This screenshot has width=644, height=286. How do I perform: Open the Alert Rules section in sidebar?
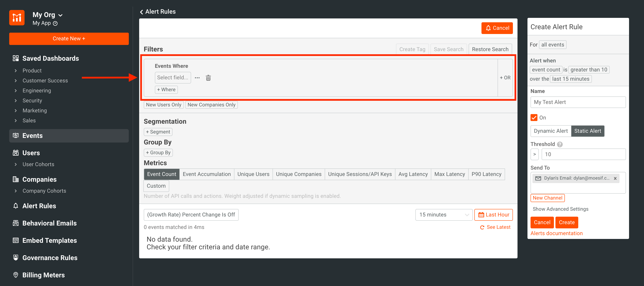pyautogui.click(x=39, y=206)
